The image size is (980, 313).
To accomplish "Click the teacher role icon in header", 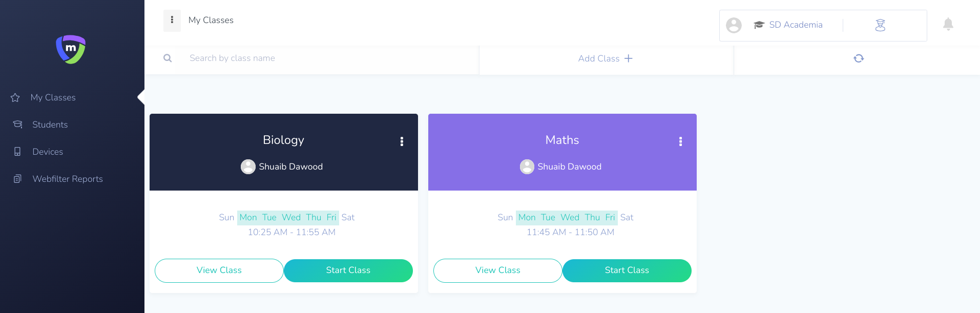I will [x=880, y=25].
